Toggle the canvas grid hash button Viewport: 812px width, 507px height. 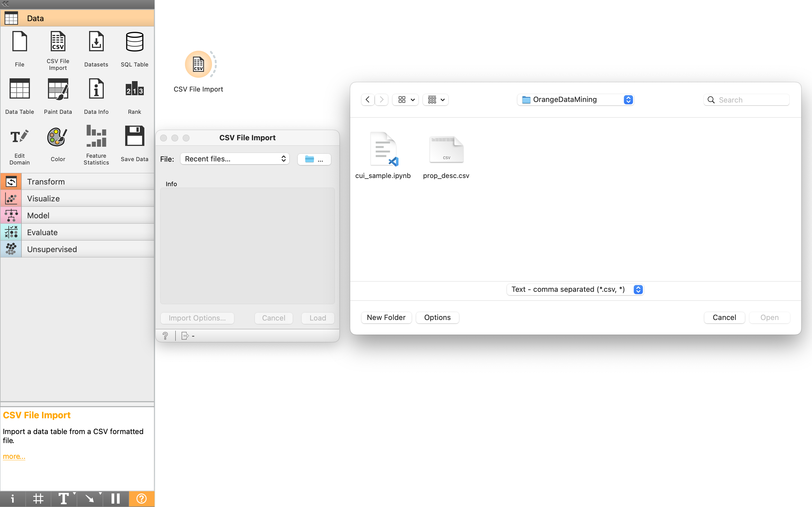click(38, 499)
